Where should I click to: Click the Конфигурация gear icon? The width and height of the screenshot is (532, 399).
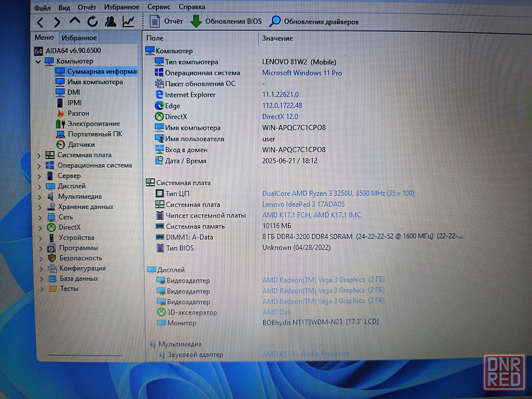coord(52,268)
